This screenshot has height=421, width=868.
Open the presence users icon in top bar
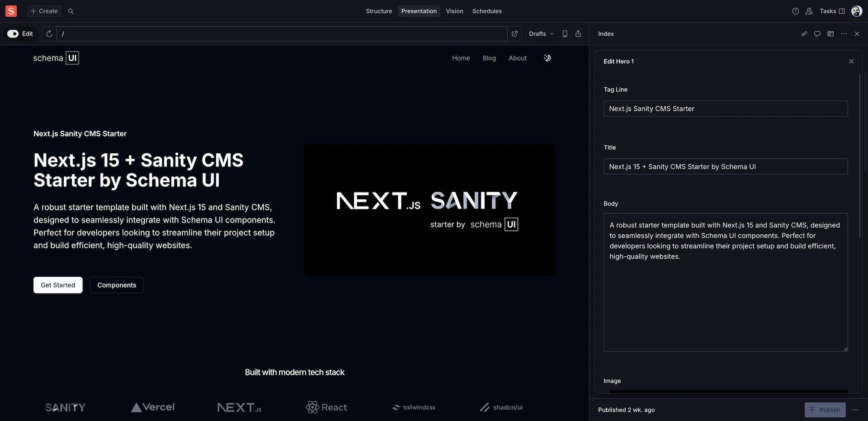click(x=809, y=11)
